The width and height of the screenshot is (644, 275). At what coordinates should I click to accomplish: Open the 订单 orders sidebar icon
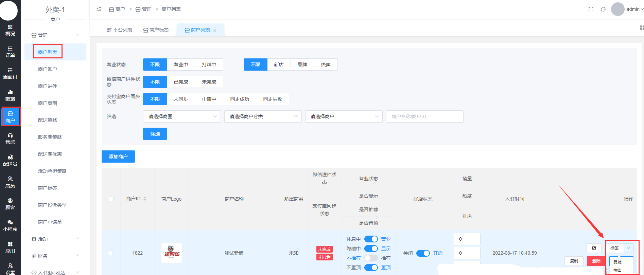point(10,52)
